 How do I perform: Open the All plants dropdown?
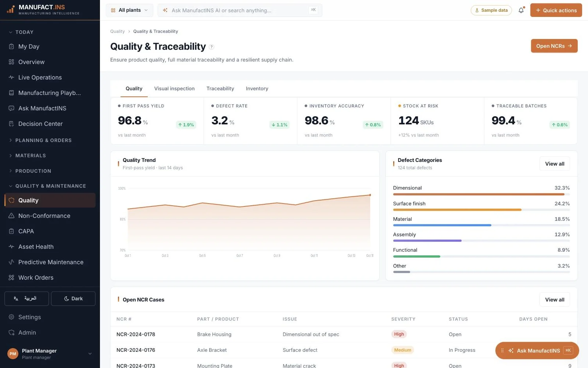point(129,10)
